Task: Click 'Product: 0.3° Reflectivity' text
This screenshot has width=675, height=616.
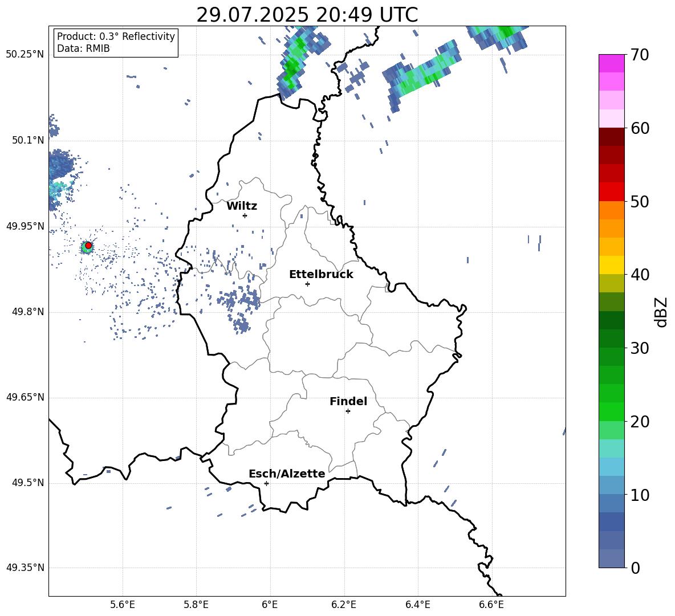Action: coord(116,36)
